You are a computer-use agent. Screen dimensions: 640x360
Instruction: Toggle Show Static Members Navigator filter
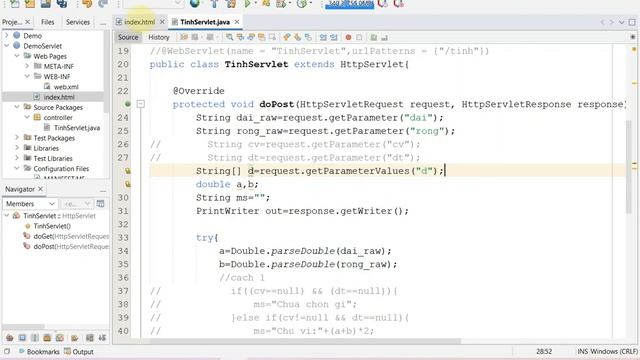click(x=35, y=338)
